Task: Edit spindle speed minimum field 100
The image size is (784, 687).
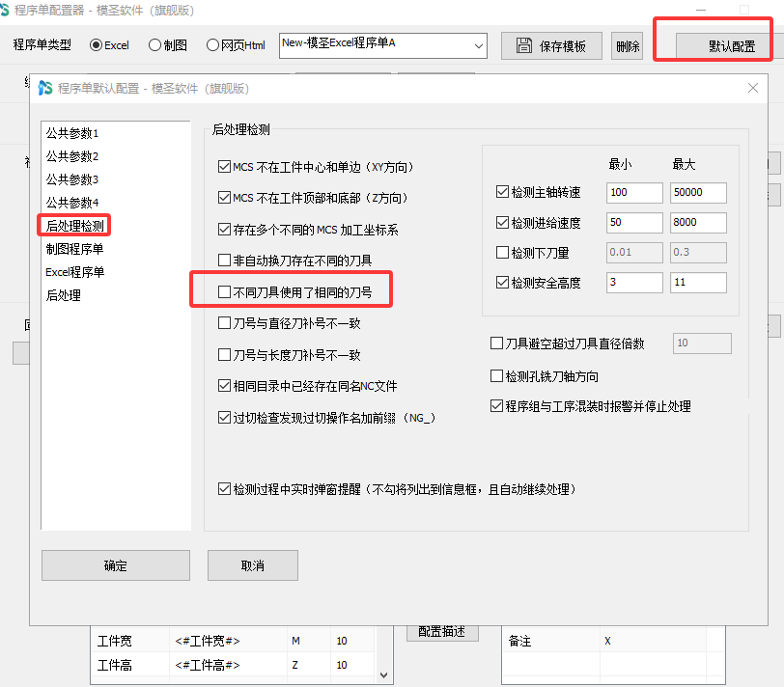Action: click(x=634, y=192)
